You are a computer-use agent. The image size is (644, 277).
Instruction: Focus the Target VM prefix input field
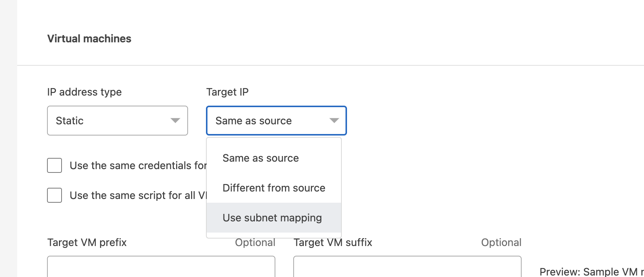click(161, 267)
